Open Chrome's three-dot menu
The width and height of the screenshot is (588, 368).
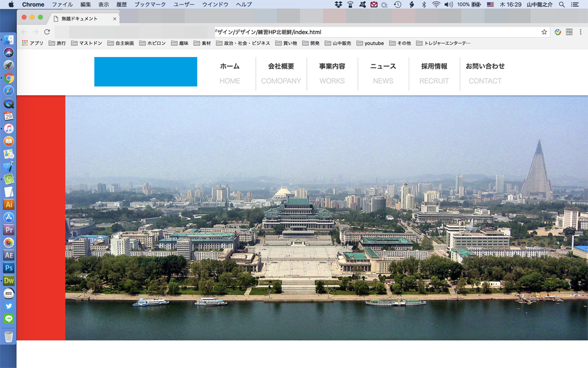point(580,32)
